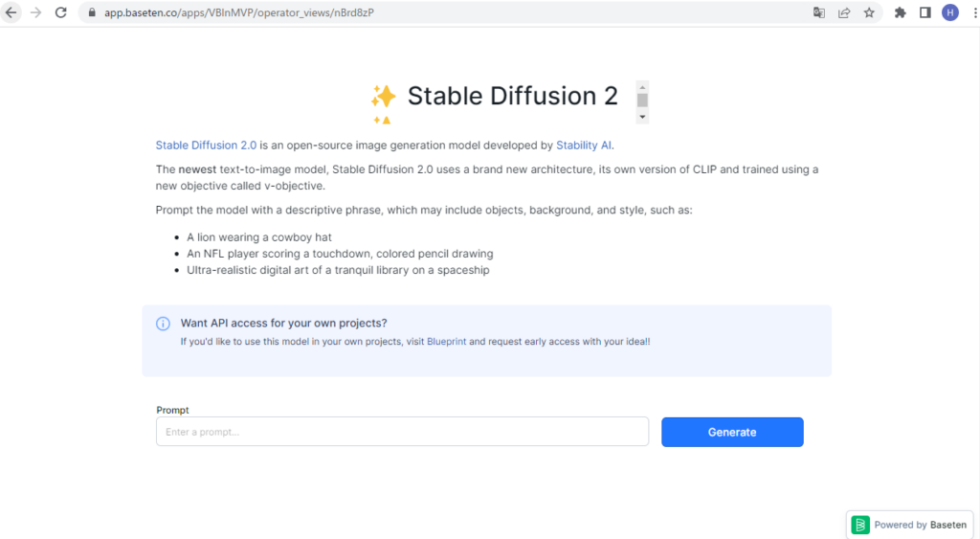Follow the Stability AI link
The width and height of the screenshot is (980, 539).
click(x=584, y=146)
